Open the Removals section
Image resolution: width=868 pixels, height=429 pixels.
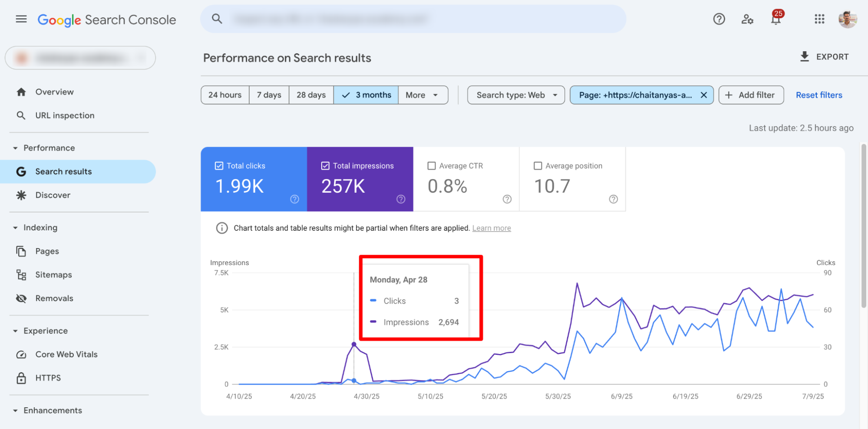pos(54,298)
